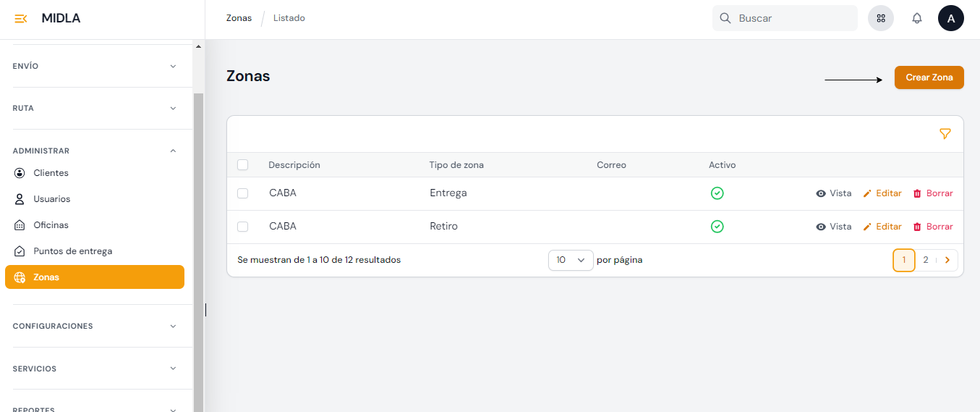Open the notifications bell
The image size is (980, 412).
point(916,19)
